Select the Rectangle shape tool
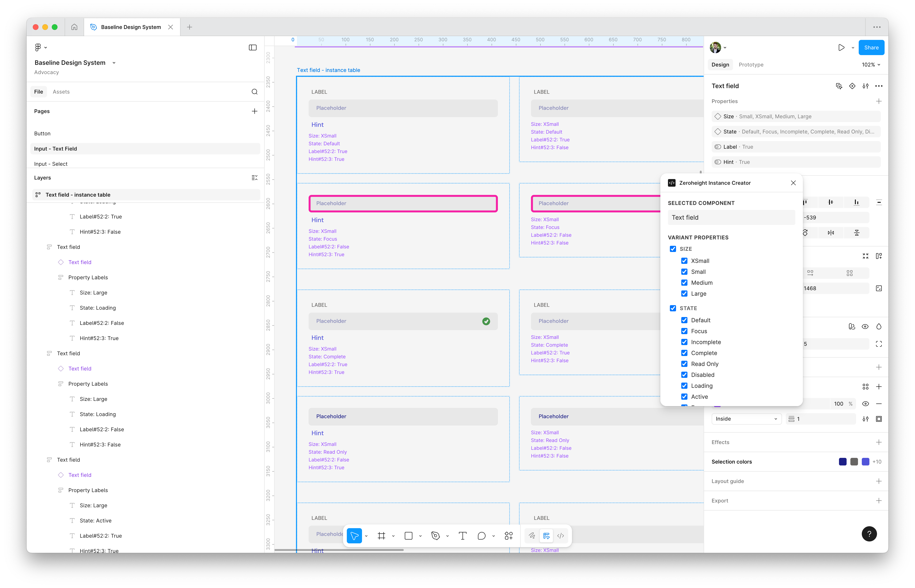915x588 pixels. click(x=409, y=535)
